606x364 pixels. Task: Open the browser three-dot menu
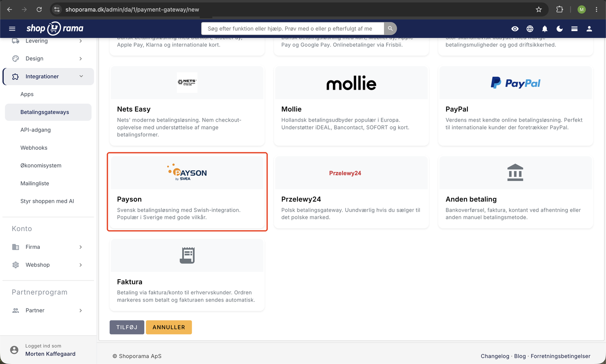[597, 9]
